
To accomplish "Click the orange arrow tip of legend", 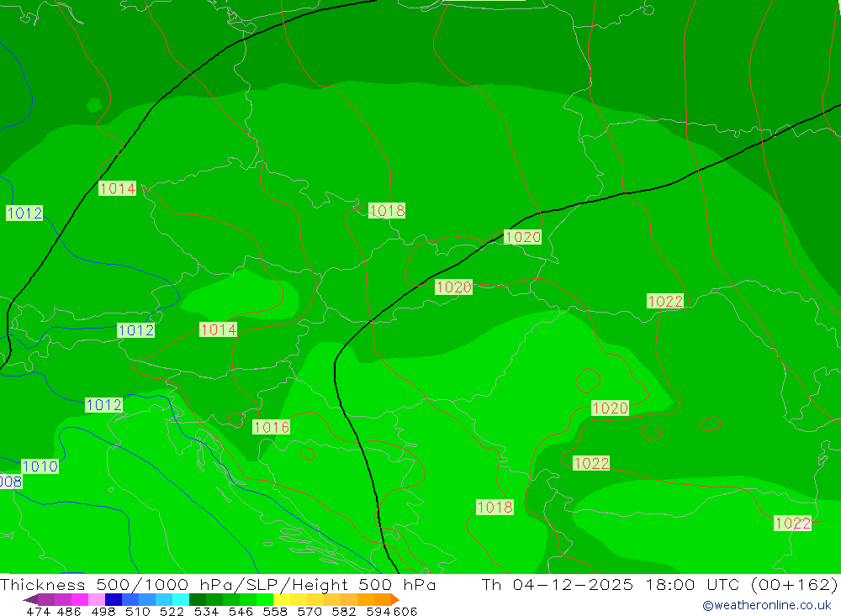I will (395, 600).
